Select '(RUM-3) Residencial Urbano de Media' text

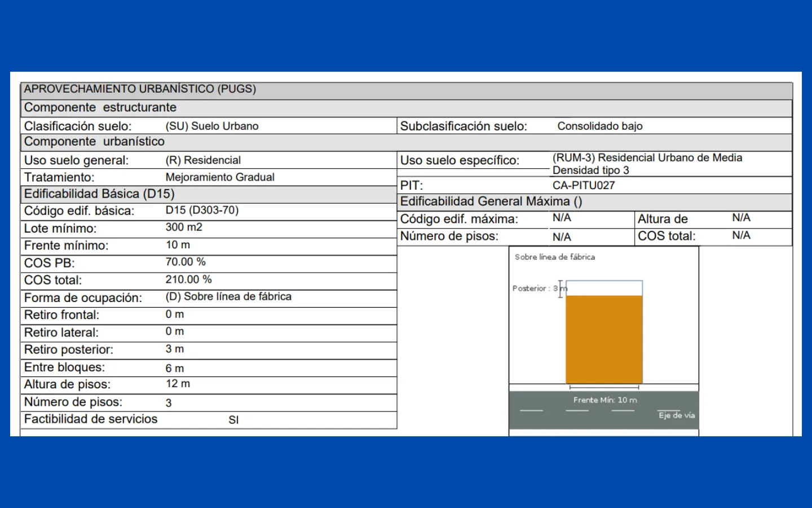(647, 157)
